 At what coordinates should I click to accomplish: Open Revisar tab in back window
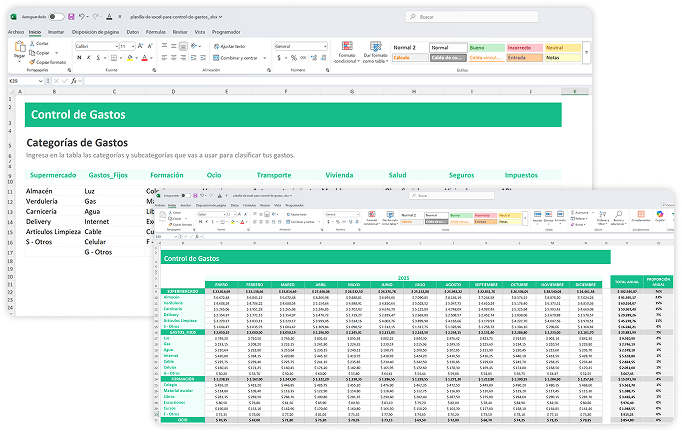tap(180, 32)
